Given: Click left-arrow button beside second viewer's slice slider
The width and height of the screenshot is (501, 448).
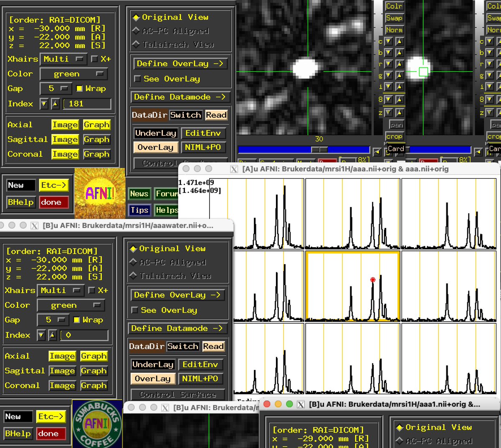Looking at the screenshot, I should 478,152.
